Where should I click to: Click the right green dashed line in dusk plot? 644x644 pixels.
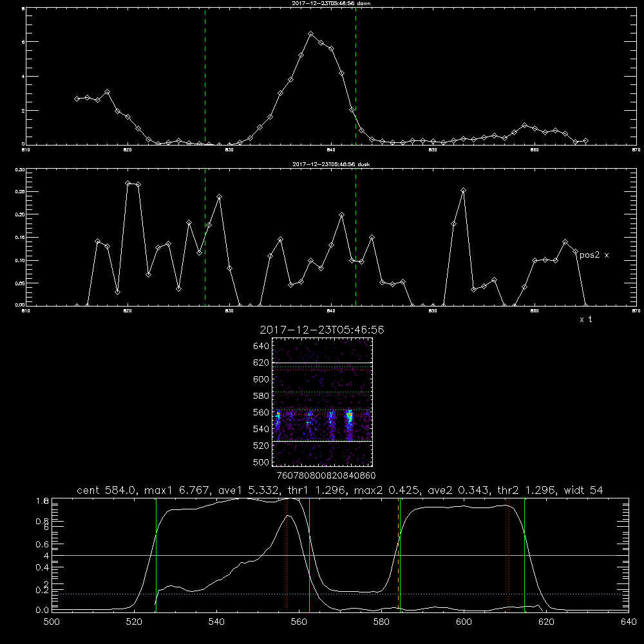click(355, 238)
